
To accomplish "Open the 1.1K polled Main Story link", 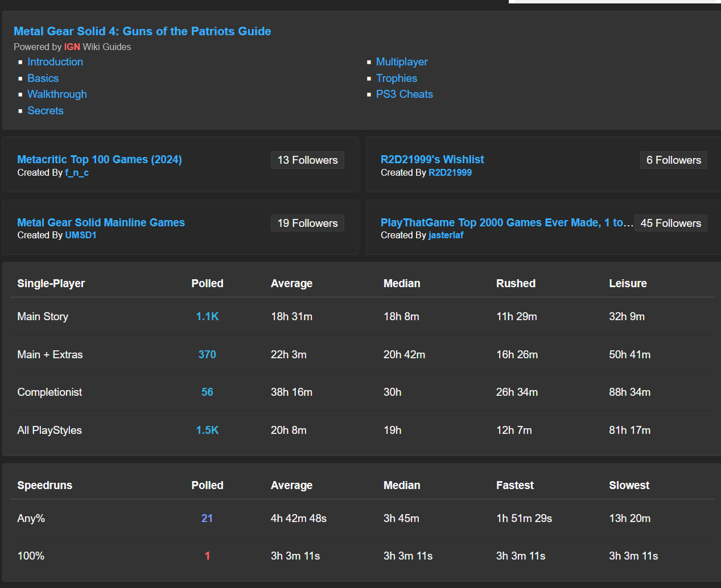I will pyautogui.click(x=207, y=317).
